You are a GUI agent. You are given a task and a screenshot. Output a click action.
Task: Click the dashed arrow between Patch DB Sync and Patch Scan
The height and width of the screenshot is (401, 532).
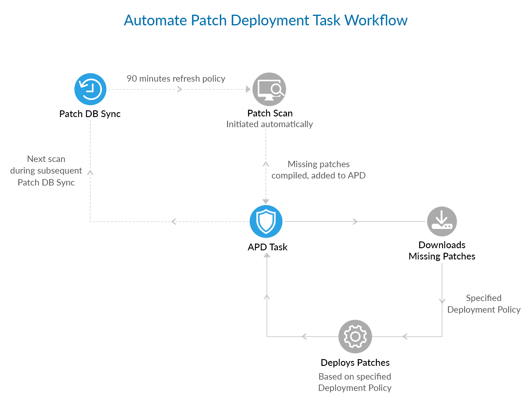click(x=180, y=89)
